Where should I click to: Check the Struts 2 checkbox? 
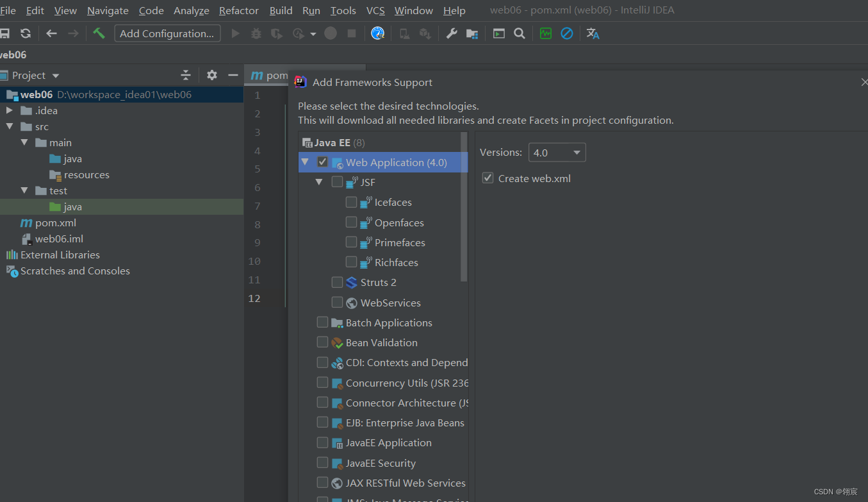pos(337,282)
